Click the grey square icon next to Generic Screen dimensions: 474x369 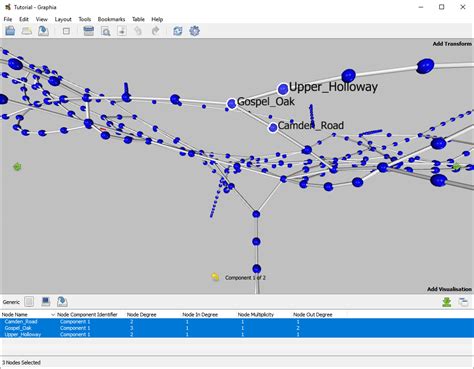click(29, 302)
